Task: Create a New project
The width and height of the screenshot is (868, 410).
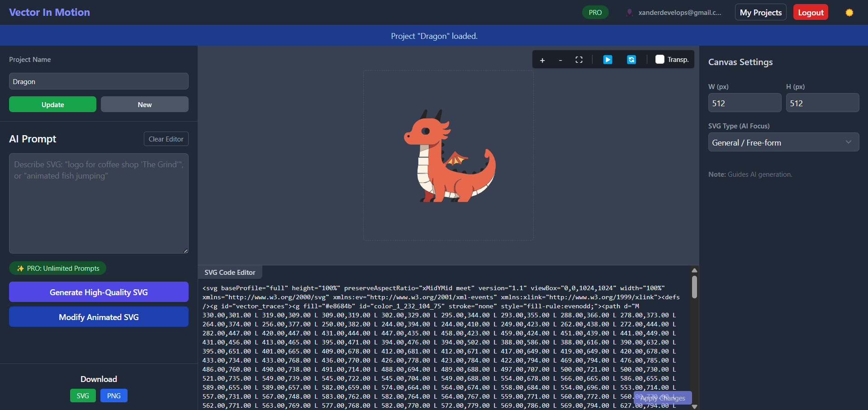Action: pos(145,104)
